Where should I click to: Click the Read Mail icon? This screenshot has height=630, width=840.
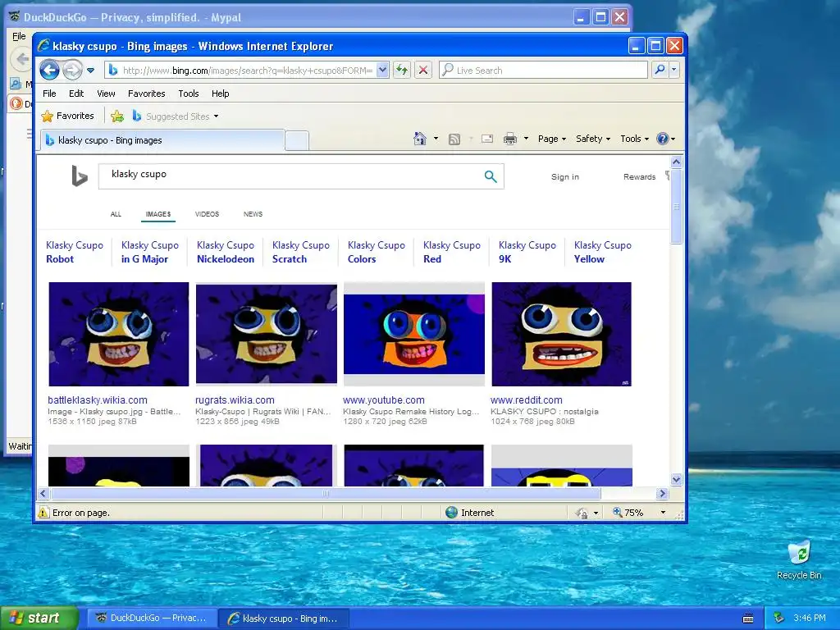tap(487, 139)
